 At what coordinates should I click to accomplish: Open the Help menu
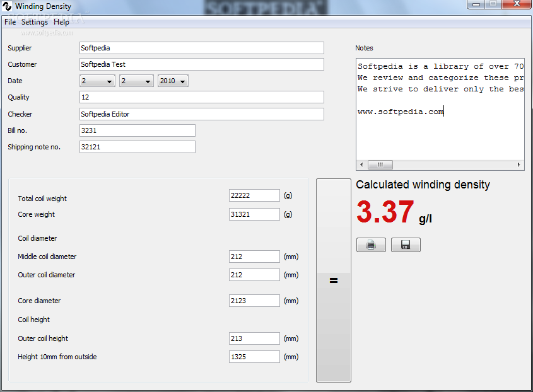pyautogui.click(x=61, y=22)
